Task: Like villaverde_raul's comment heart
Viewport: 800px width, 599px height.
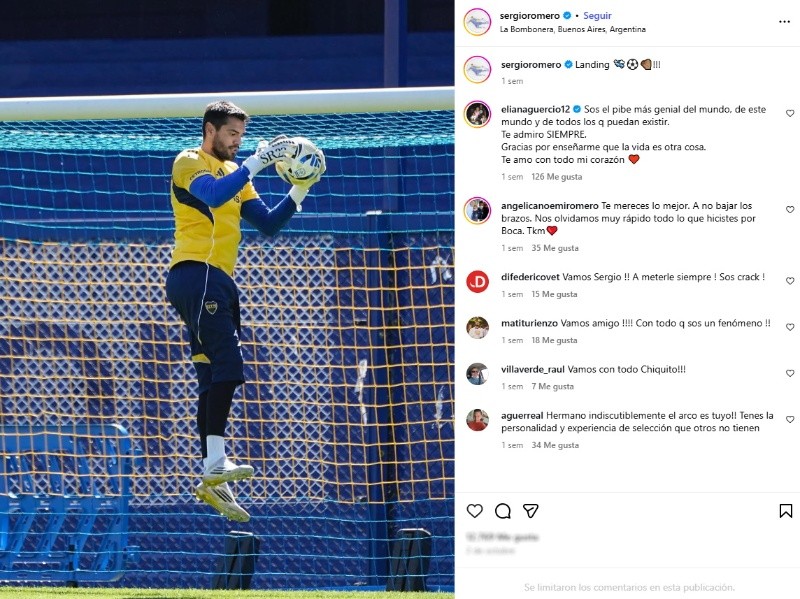Action: click(790, 373)
